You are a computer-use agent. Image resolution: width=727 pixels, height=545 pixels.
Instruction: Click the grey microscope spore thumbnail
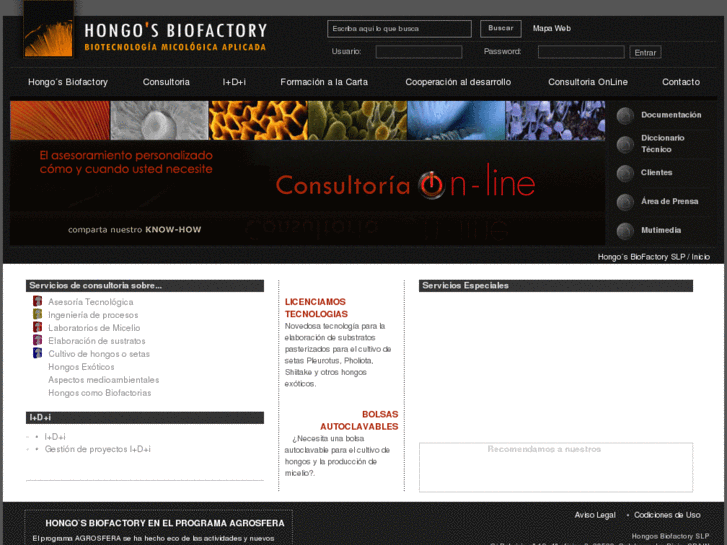point(159,121)
